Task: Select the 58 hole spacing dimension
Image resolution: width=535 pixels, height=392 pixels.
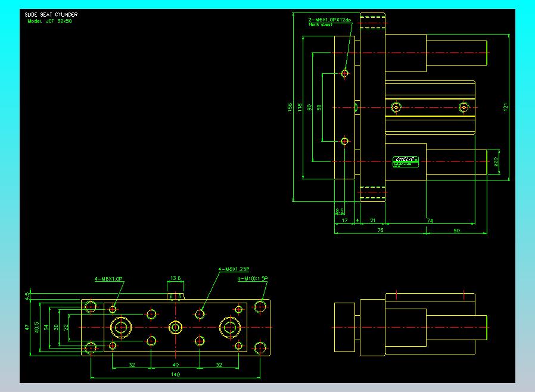Action: coord(319,107)
